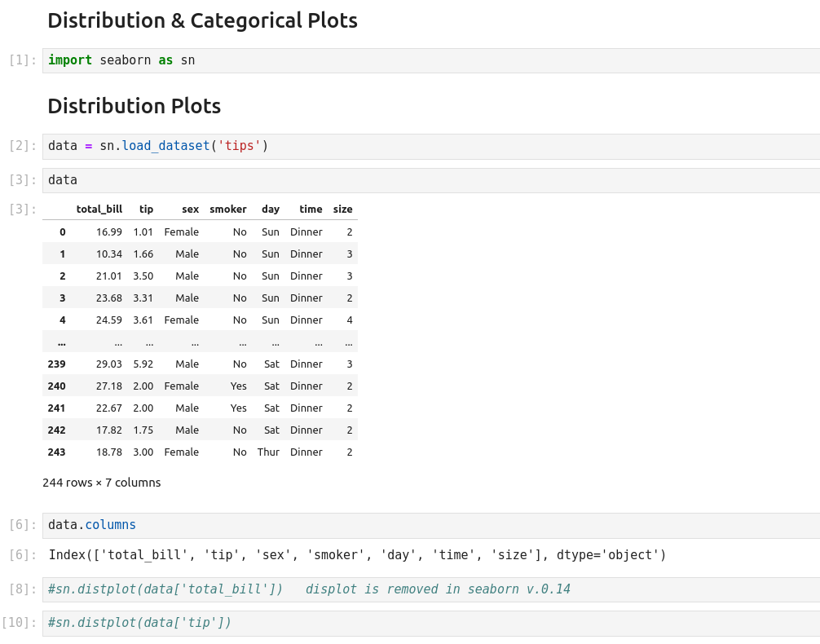Click the '244 rows × 7 columns' summary text
This screenshot has height=644, width=820.
coord(102,483)
